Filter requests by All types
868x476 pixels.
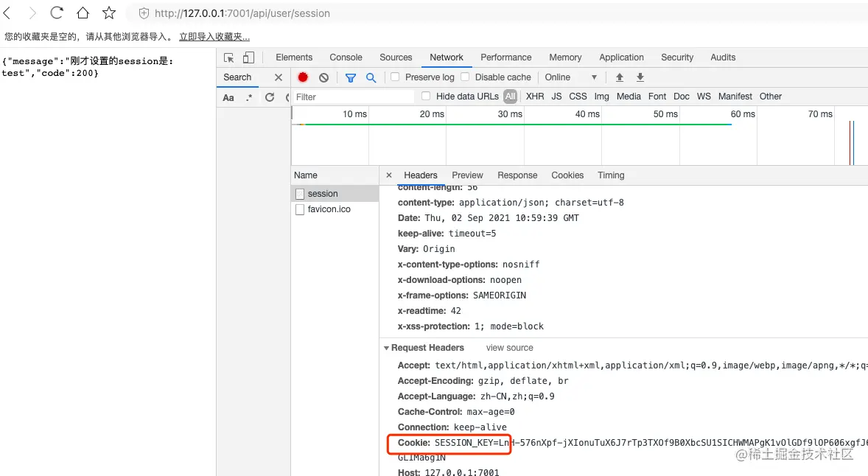click(510, 97)
